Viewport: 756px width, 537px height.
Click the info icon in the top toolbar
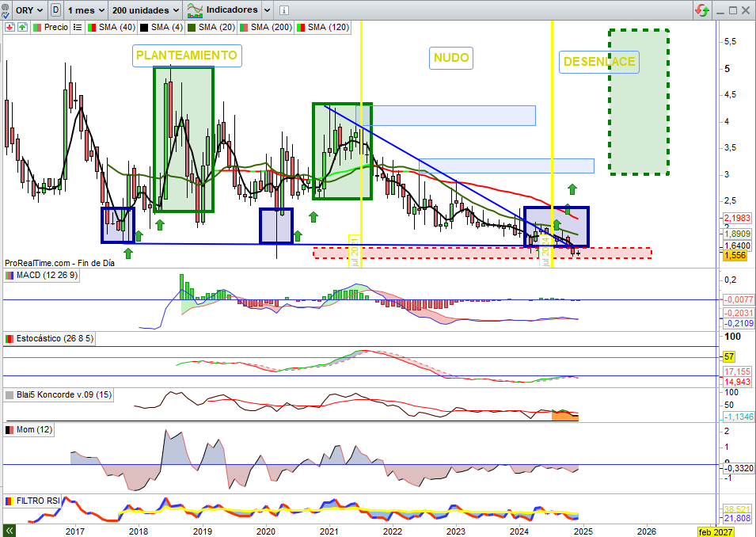point(284,10)
